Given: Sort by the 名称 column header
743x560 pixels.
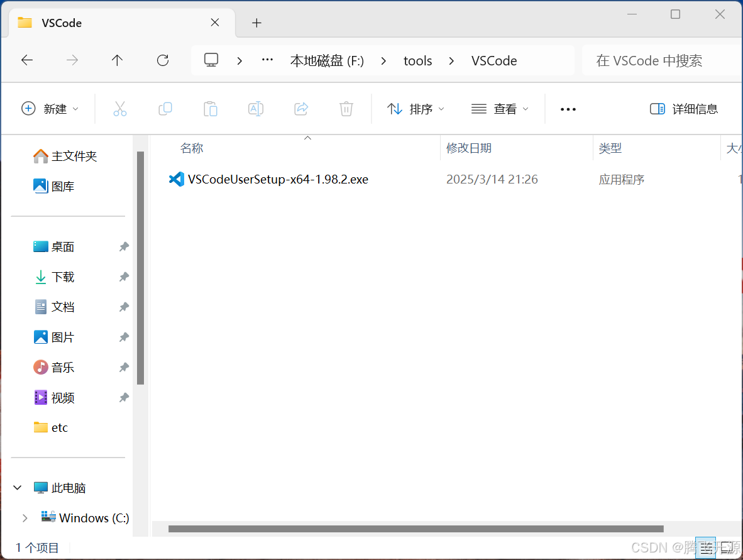Looking at the screenshot, I should click(x=192, y=148).
